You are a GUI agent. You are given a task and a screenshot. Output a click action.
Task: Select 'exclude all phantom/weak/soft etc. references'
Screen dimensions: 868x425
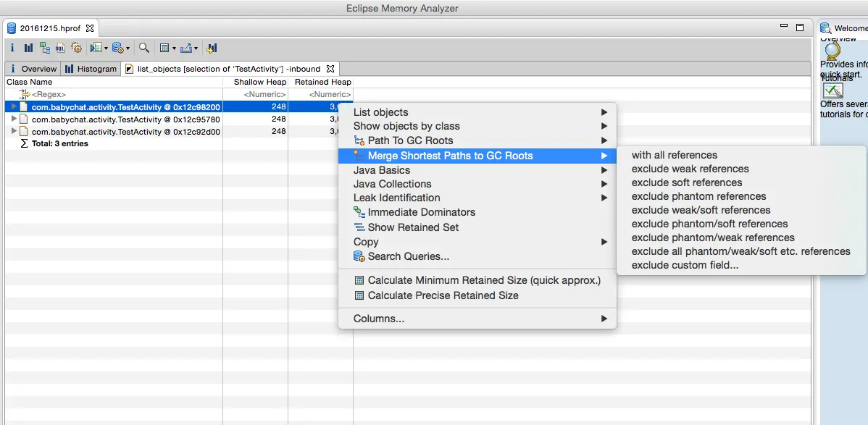[741, 252]
